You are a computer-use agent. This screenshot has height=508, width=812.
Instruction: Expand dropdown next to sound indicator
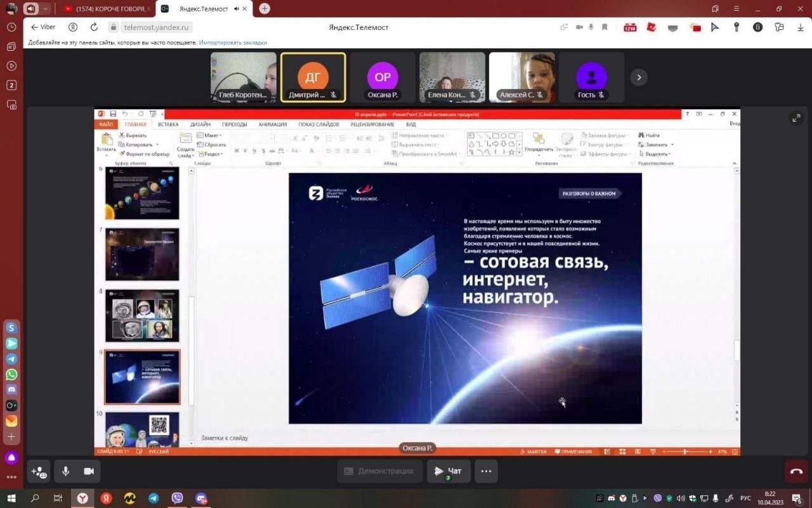pos(46,9)
